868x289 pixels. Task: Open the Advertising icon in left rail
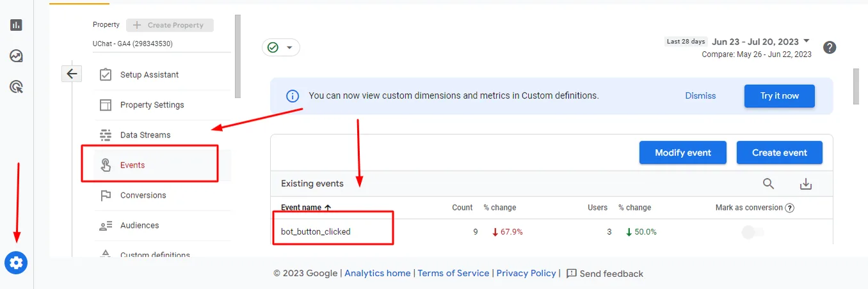(x=16, y=86)
